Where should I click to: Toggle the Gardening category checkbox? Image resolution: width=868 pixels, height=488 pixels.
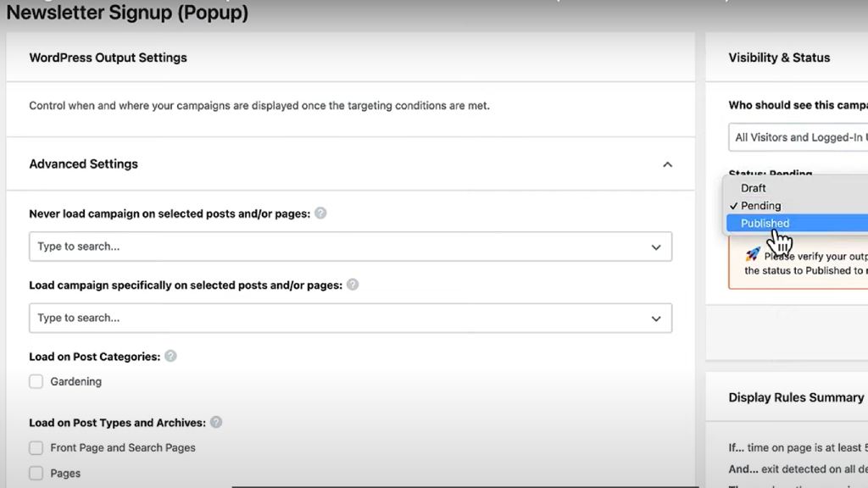(x=36, y=381)
